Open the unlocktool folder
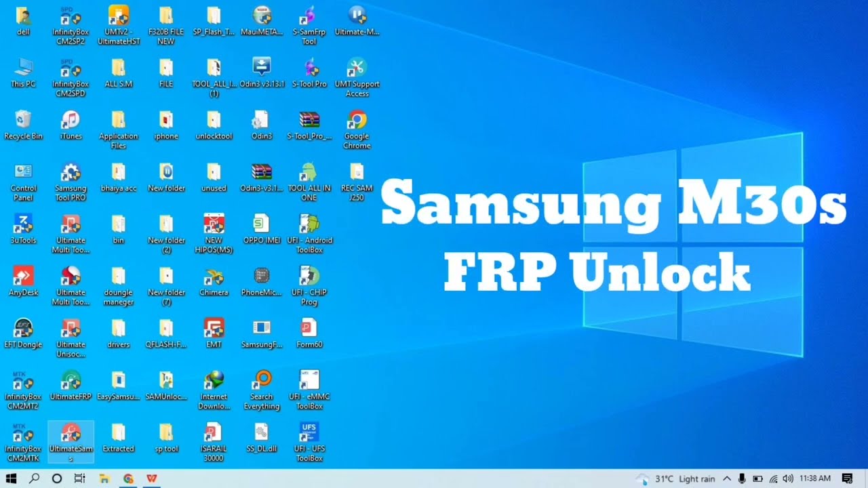Image resolution: width=868 pixels, height=488 pixels. (x=214, y=125)
